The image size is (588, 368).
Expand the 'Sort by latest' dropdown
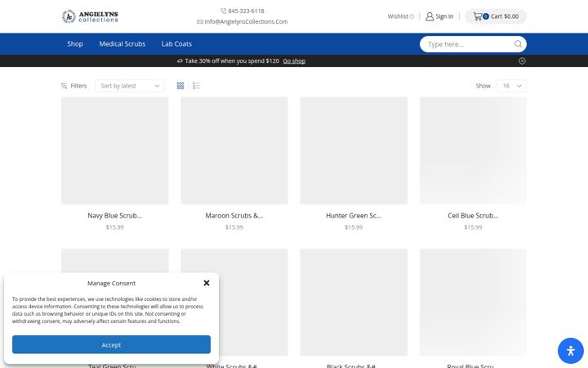point(130,86)
